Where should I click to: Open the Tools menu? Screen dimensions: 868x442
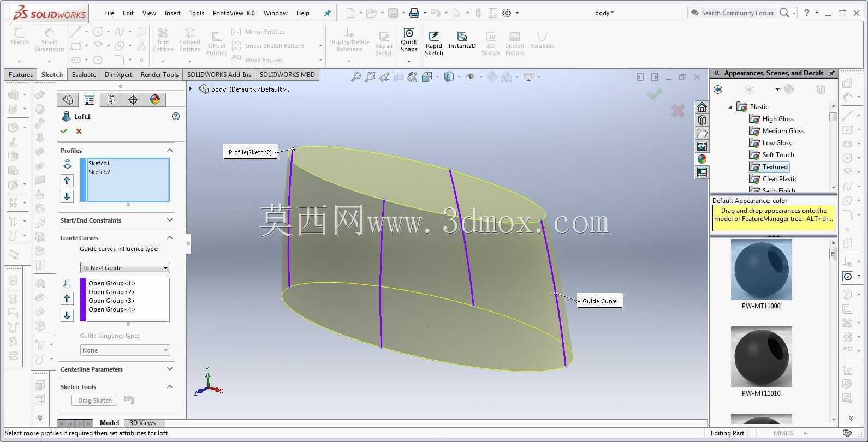197,13
